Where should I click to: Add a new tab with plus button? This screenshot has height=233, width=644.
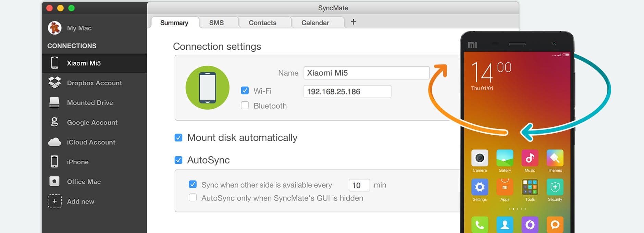pyautogui.click(x=354, y=22)
